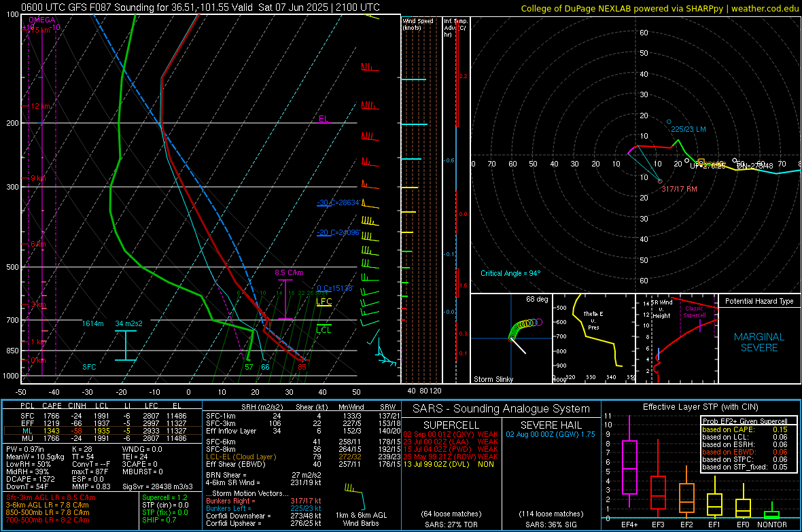
Task: Click the SARS: 36% SIG result
Action: pyautogui.click(x=551, y=525)
